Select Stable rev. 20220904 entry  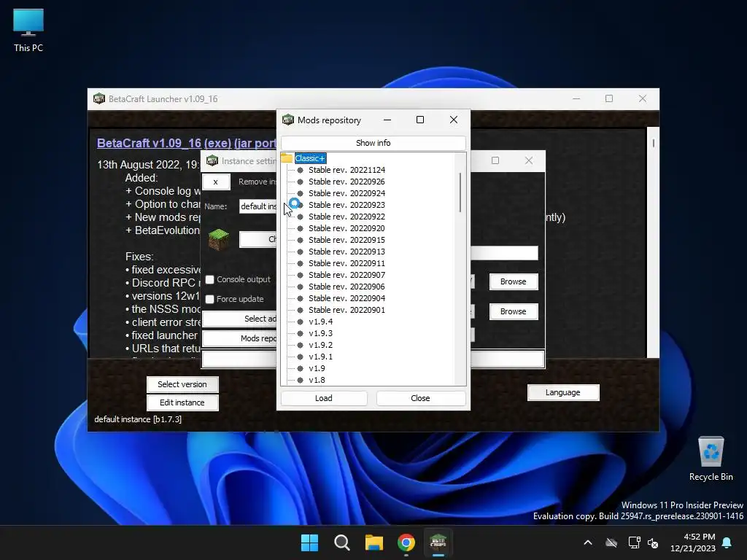(347, 298)
